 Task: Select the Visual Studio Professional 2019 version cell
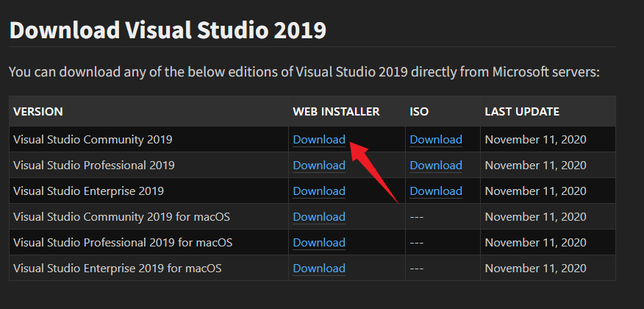coord(94,166)
